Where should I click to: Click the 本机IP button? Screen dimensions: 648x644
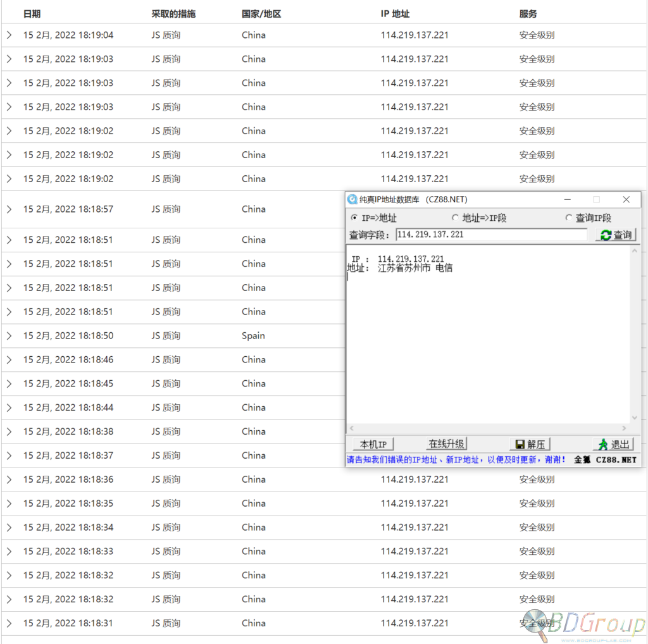pos(373,445)
